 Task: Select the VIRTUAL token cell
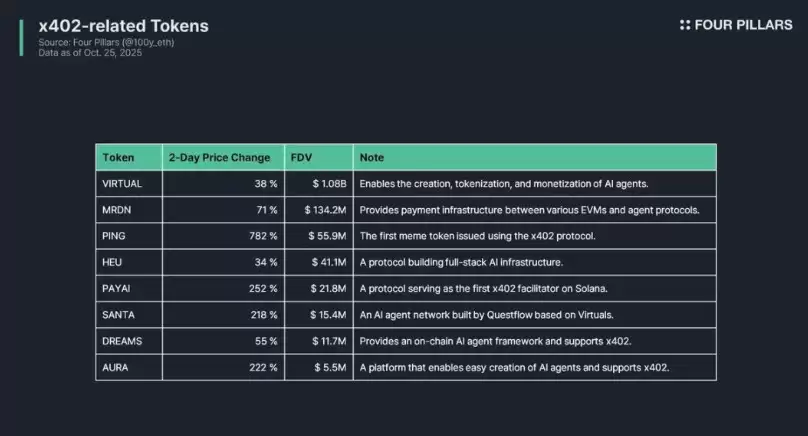click(124, 184)
